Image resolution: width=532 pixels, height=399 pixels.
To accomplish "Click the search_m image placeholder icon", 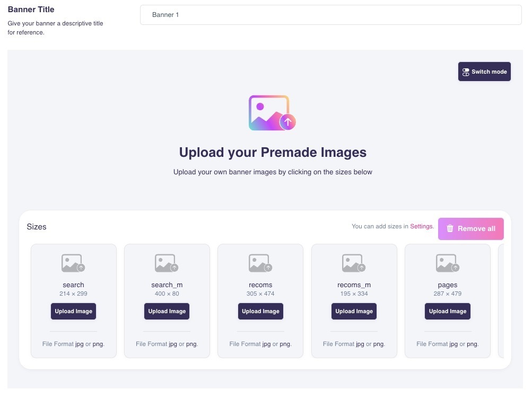I will [x=167, y=263].
